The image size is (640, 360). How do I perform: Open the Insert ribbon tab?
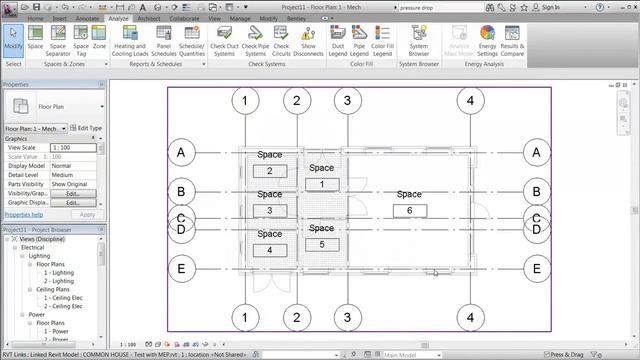[60, 19]
